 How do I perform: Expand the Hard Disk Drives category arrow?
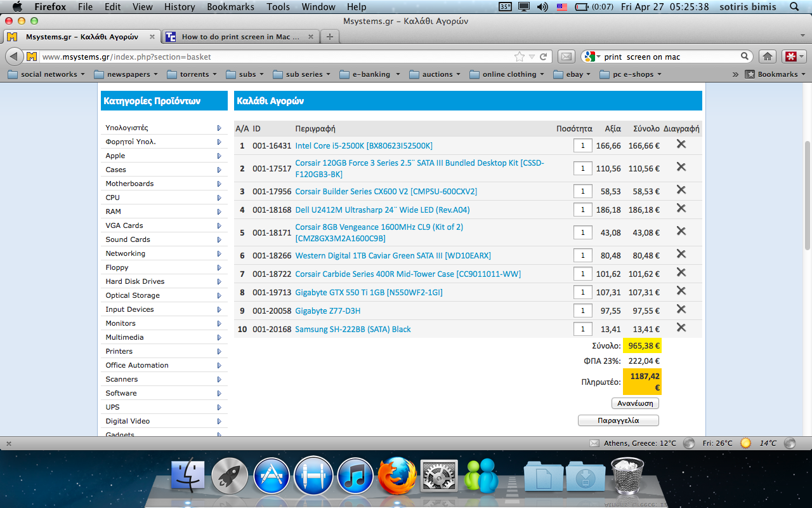[219, 281]
